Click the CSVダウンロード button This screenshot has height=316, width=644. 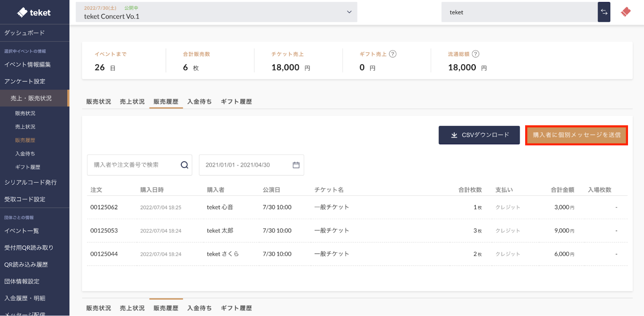point(479,135)
